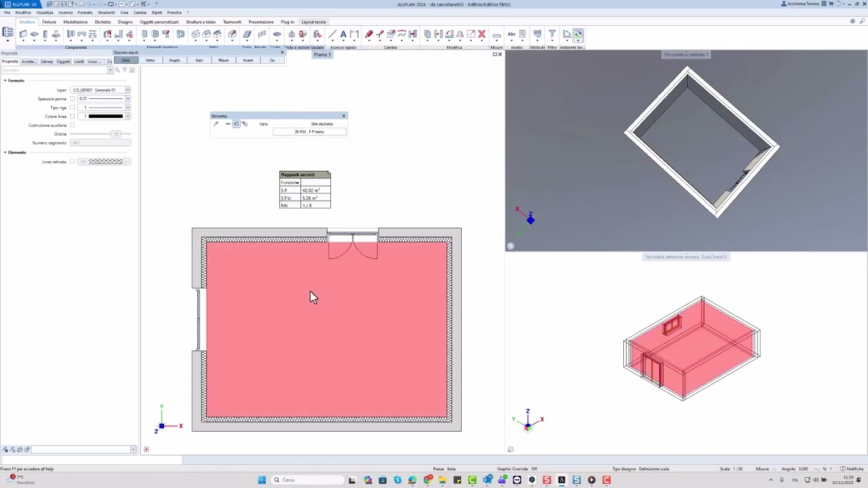Click the Vertic input option button
The height and width of the screenshot is (488, 868).
pyautogui.click(x=150, y=60)
